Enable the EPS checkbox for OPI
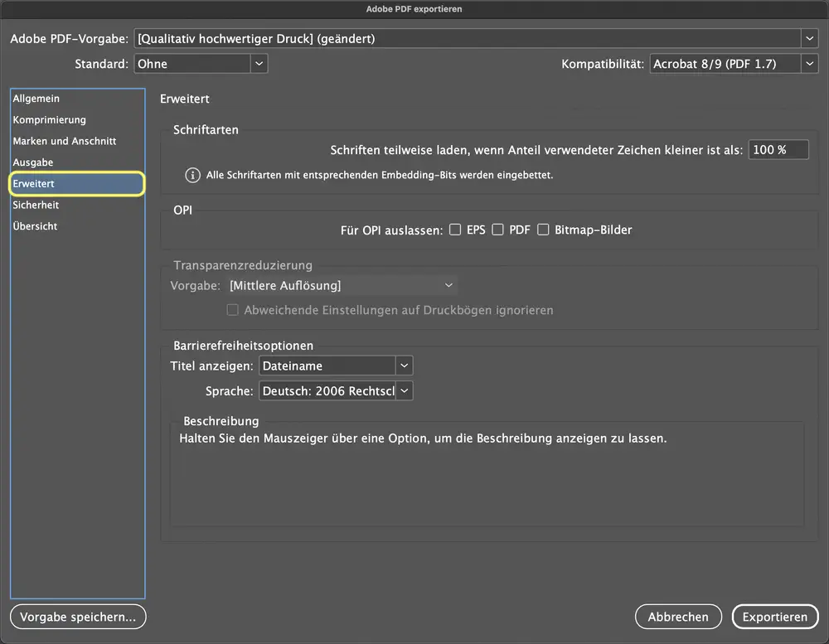The image size is (829, 644). 454,230
